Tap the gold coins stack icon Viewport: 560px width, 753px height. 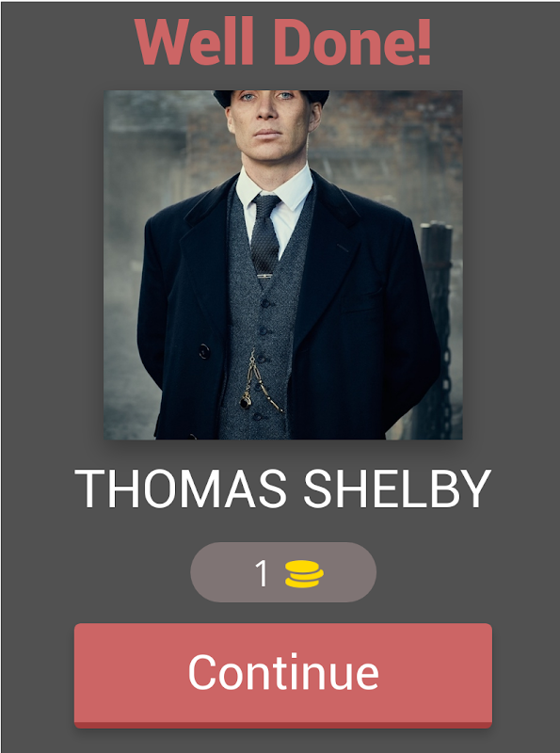(304, 574)
